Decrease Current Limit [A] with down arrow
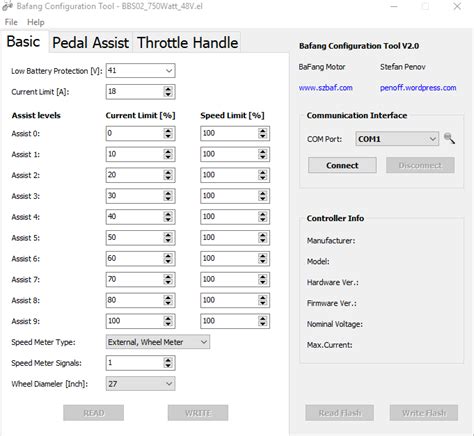Screen dimensions: 474x436 pos(168,95)
